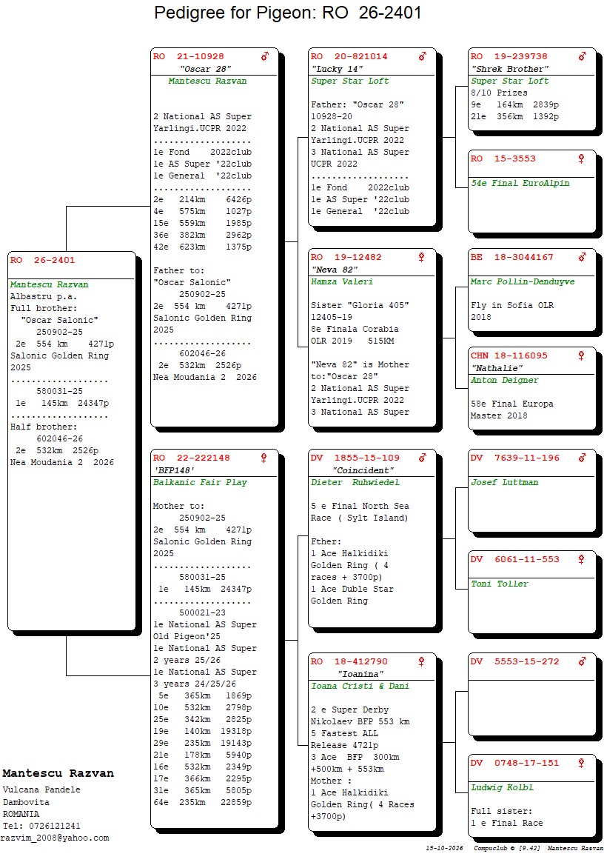Click the country line "ROMANIA"
604x868 pixels.
(21, 814)
